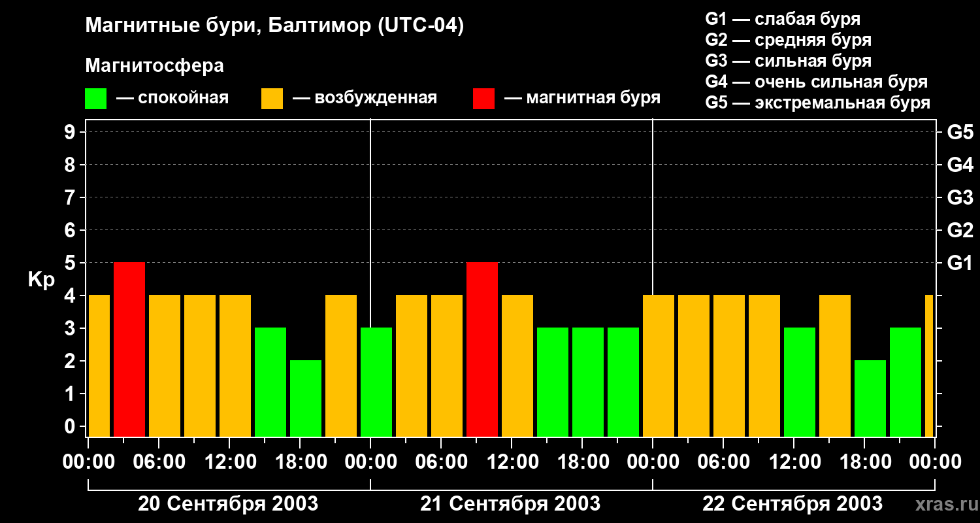Viewport: 980px width, 523px height.
Task: Click the '22 Сентября 2003' date label
Action: (792, 504)
